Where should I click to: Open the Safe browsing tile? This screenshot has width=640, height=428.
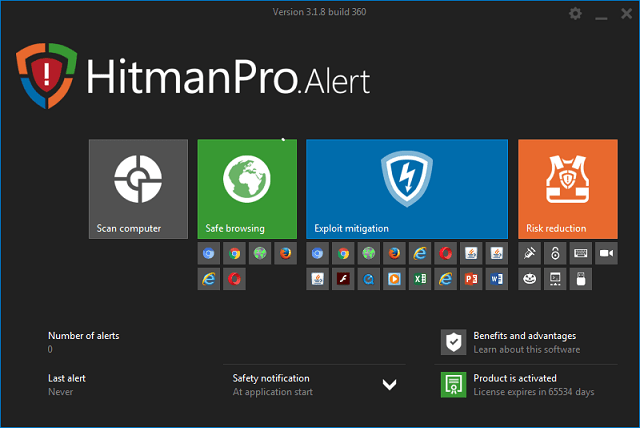click(247, 189)
